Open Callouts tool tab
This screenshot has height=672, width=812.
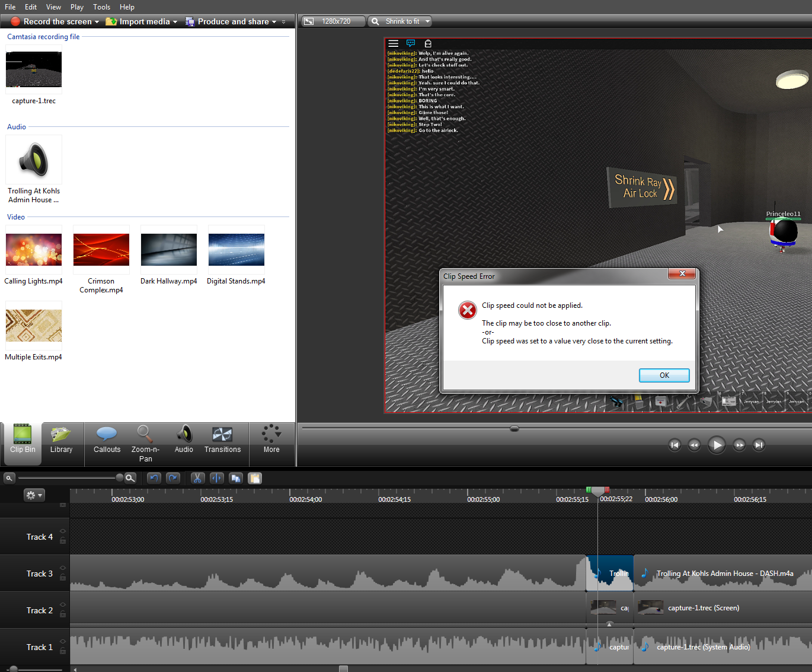click(107, 441)
